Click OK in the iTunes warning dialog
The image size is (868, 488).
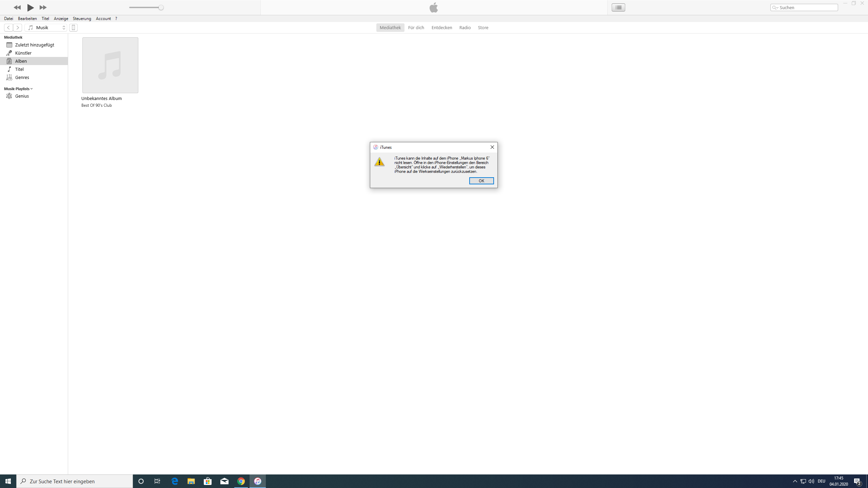[481, 181]
